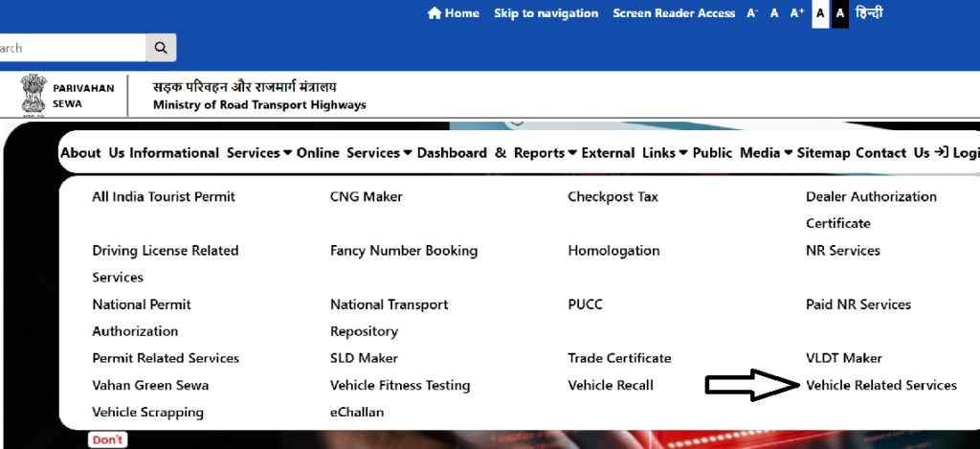Select Vehicle Scrapping option
The height and width of the screenshot is (449, 980).
[x=148, y=412]
